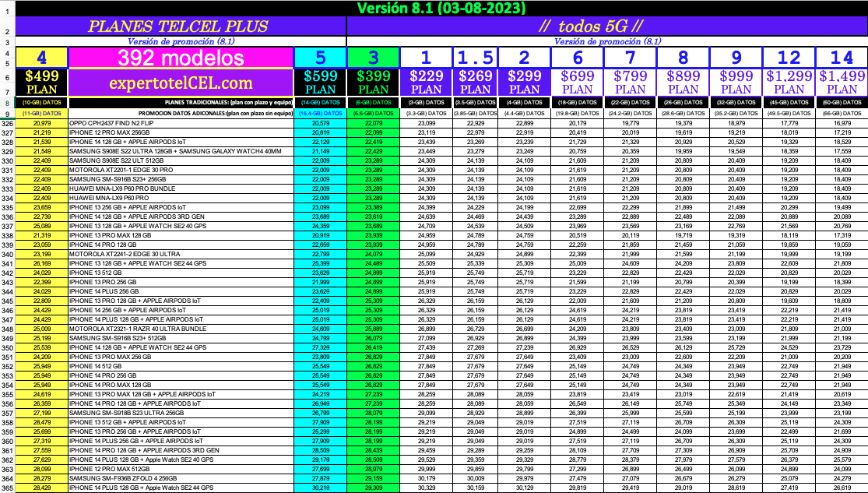Select the "1.5" plan number cell

point(476,58)
